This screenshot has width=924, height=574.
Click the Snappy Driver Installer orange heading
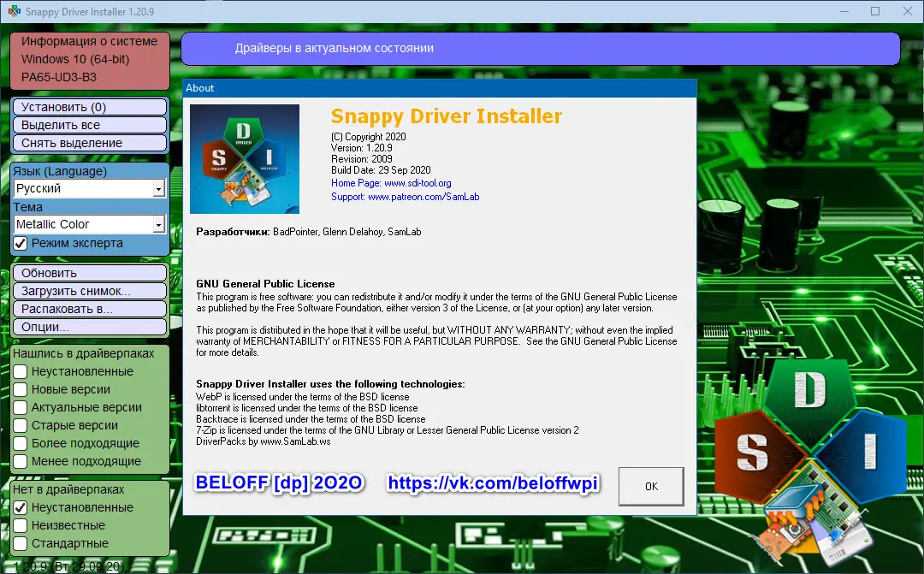click(447, 116)
